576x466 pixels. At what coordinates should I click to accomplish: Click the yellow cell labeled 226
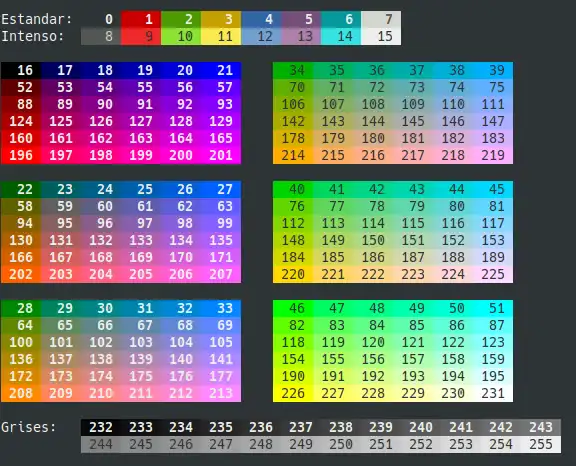293,393
